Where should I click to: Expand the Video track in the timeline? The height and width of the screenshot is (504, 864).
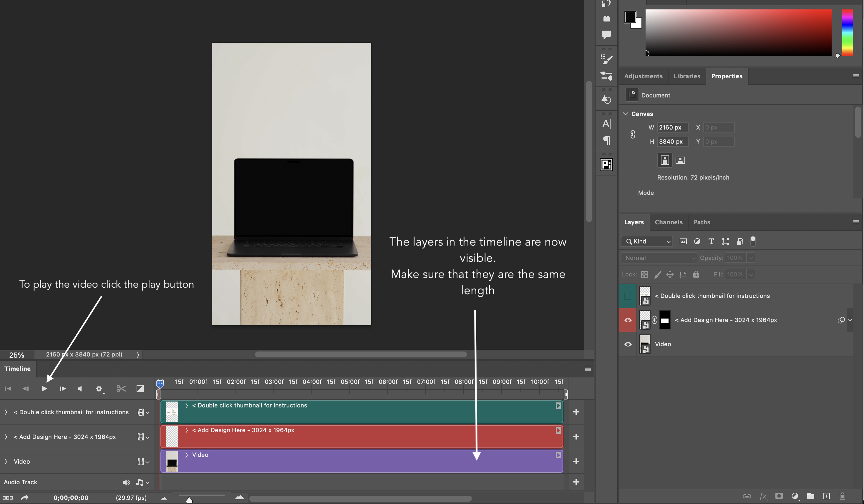(x=6, y=462)
